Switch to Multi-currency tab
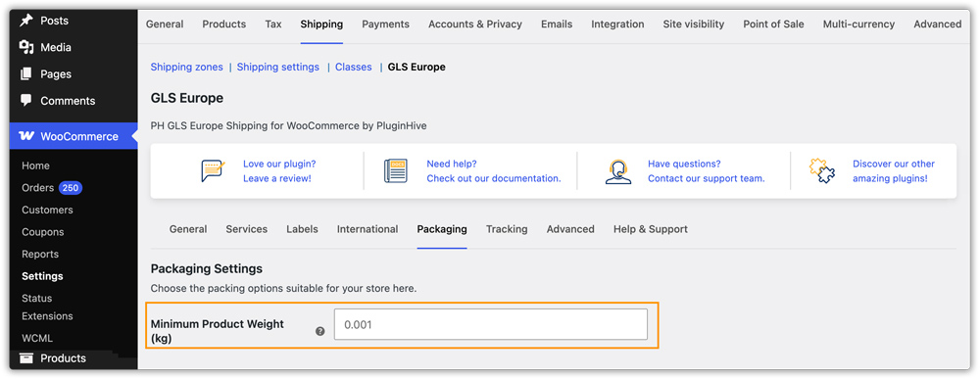Viewport: 980px width, 379px height. (858, 24)
